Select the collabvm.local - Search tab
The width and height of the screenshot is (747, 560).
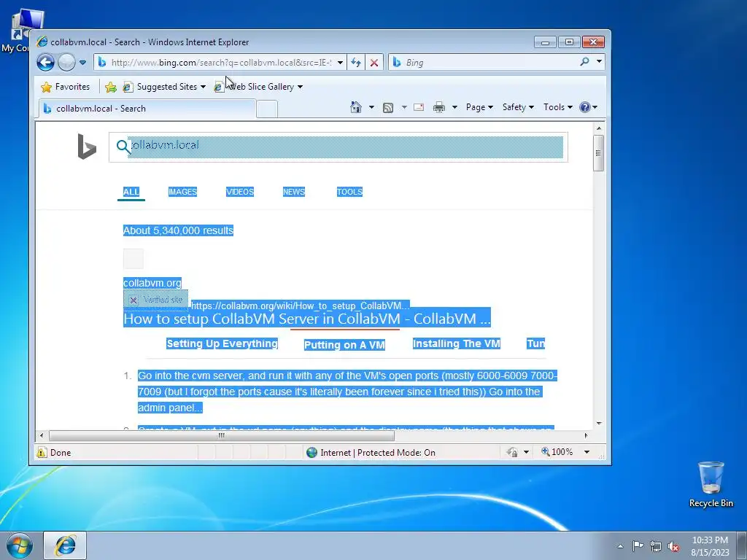pyautogui.click(x=147, y=109)
